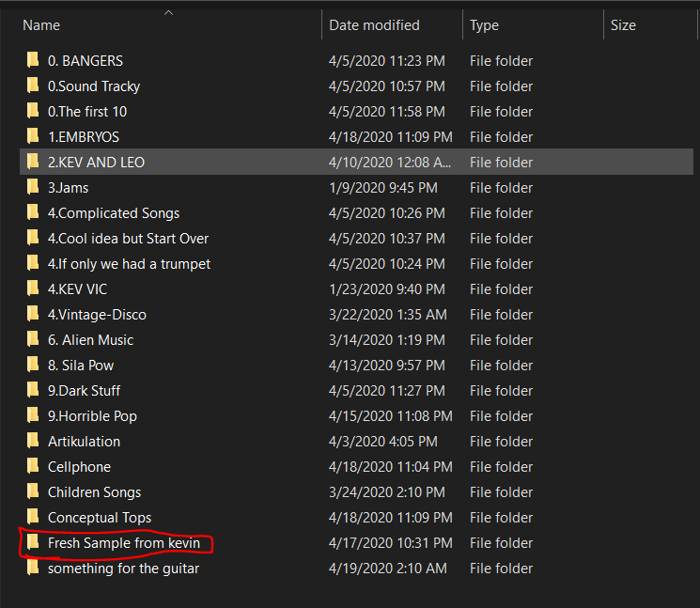Select the 8. Sila Pow folder icon
700x608 pixels.
(x=33, y=366)
